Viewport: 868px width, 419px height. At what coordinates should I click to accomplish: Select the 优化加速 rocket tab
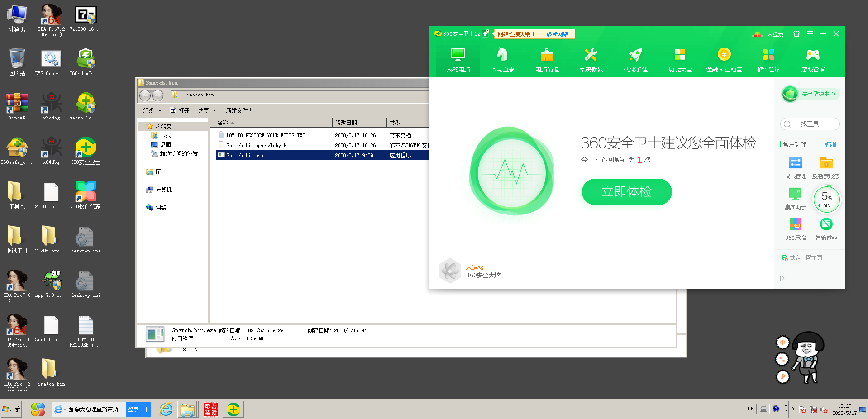(x=635, y=59)
